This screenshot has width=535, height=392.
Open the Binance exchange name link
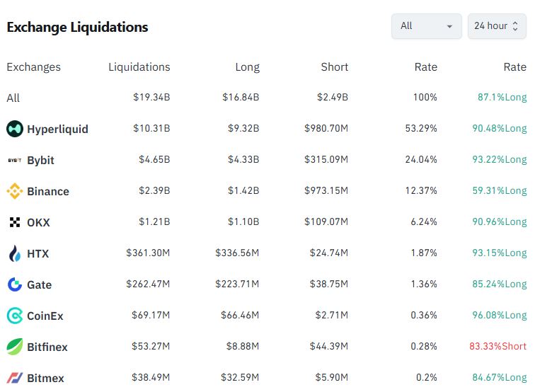coord(48,191)
